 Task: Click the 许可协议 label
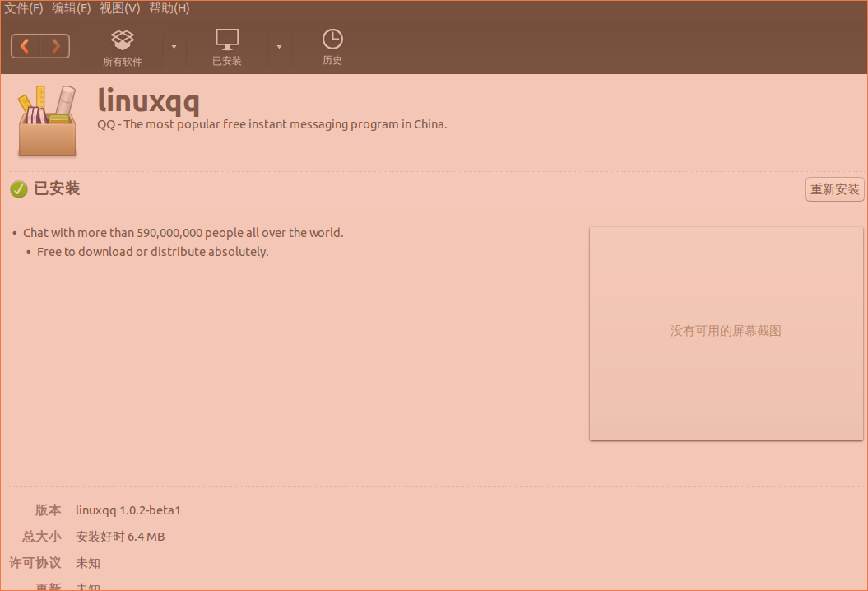(35, 563)
